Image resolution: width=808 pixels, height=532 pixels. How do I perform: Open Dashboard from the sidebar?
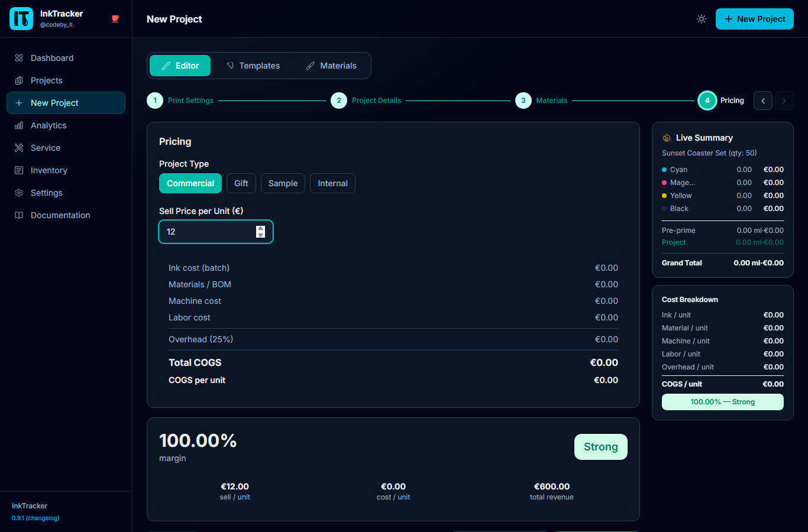[x=66, y=58]
